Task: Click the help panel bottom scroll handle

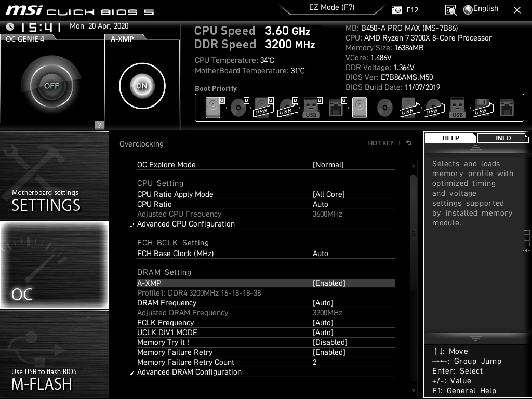Action: [x=476, y=339]
